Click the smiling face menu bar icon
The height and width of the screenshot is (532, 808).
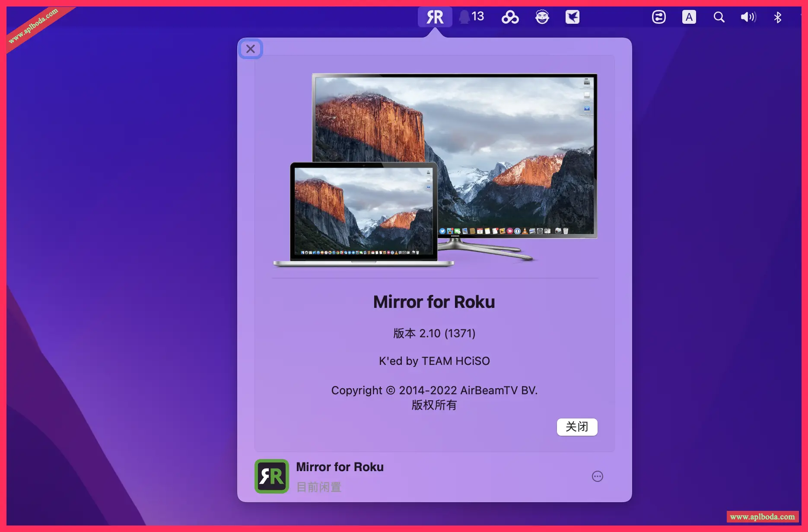(542, 17)
